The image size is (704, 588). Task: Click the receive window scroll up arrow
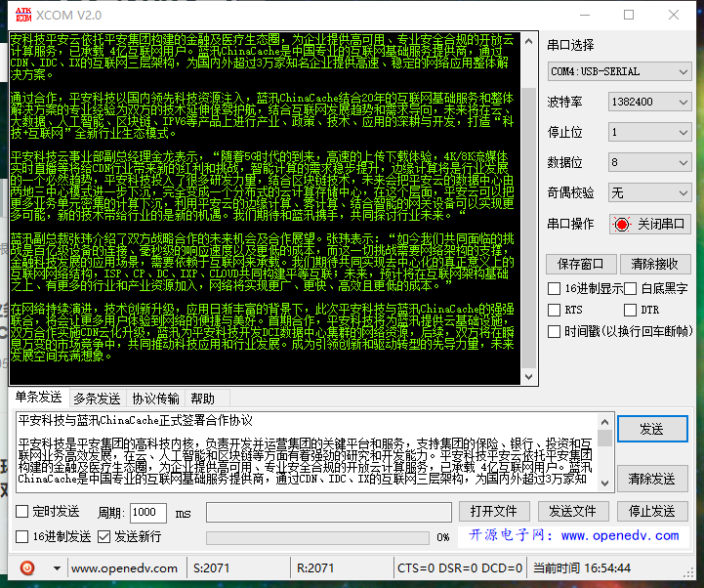point(529,41)
